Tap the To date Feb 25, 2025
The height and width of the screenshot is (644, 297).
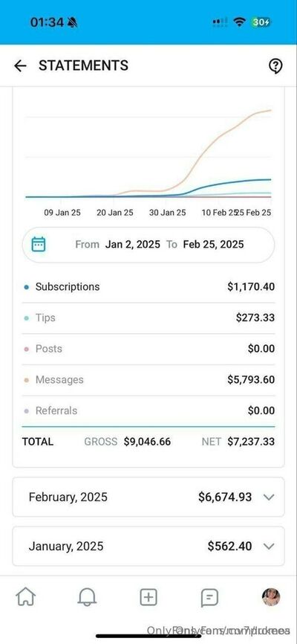(213, 245)
